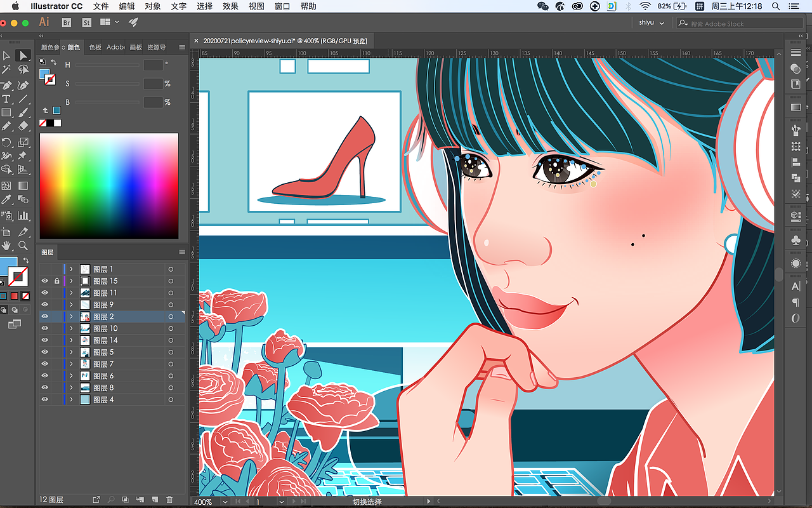Expand 图层 2 chevron
This screenshot has height=508, width=812.
pos(71,316)
